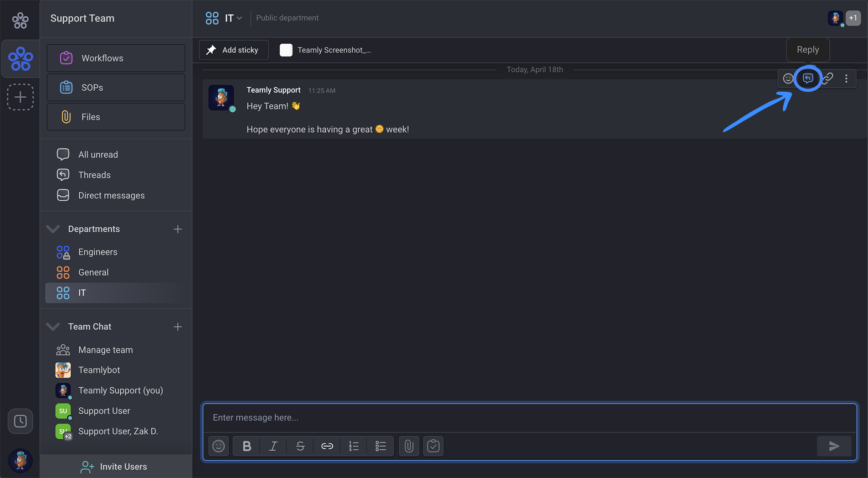Viewport: 868px width, 478px height.
Task: Click Add sticky
Action: coord(233,50)
